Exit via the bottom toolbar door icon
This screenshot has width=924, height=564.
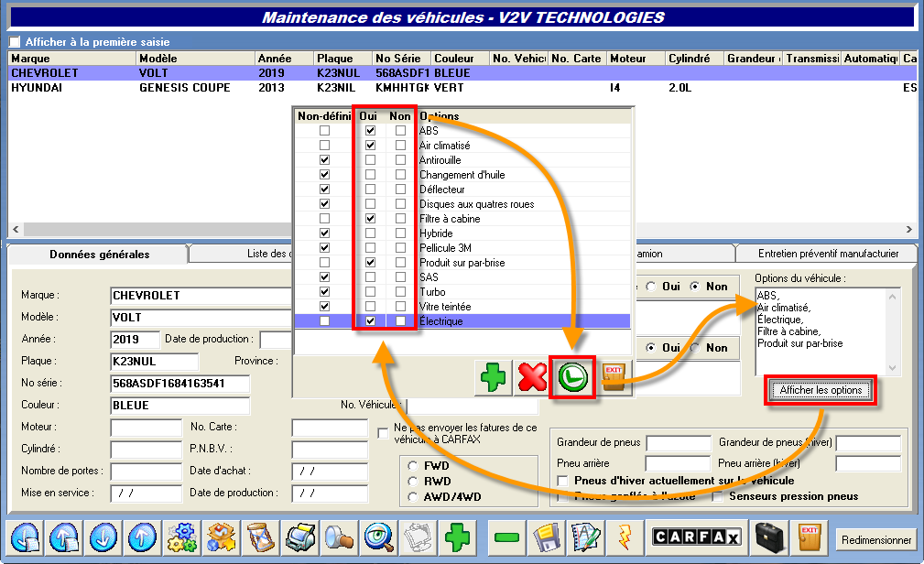coord(810,537)
